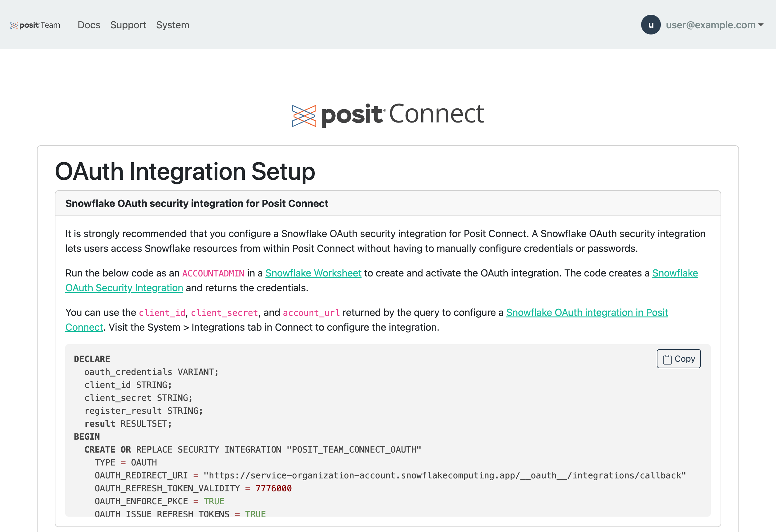Open the Support menu item
This screenshot has height=532, width=776.
click(128, 25)
